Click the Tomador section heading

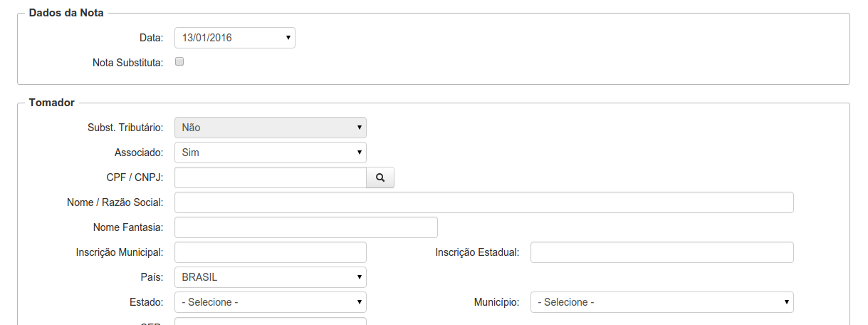(x=51, y=103)
